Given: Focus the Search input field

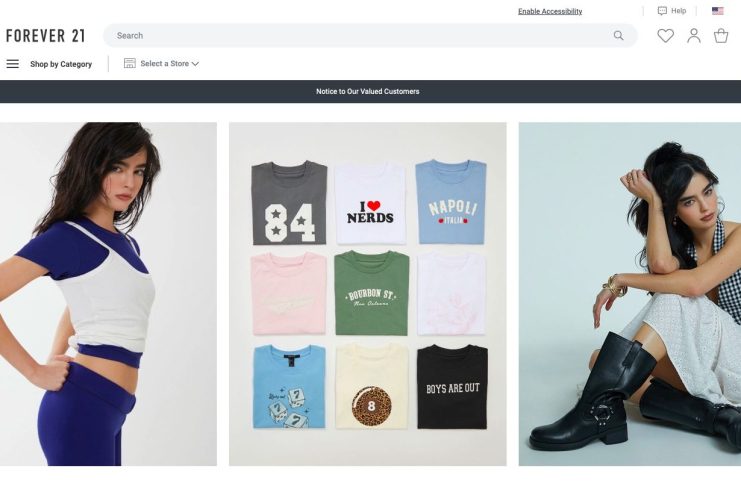Looking at the screenshot, I should point(370,35).
